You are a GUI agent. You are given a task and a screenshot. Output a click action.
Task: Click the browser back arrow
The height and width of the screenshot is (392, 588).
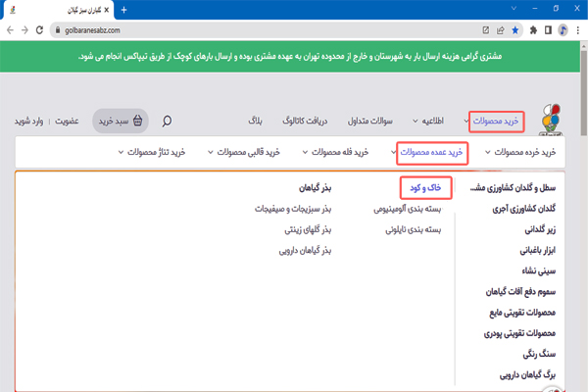click(x=10, y=30)
